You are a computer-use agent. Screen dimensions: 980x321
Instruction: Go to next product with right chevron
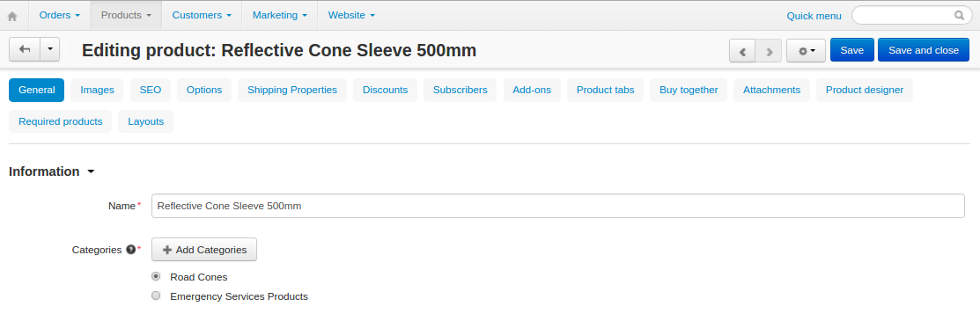[769, 51]
